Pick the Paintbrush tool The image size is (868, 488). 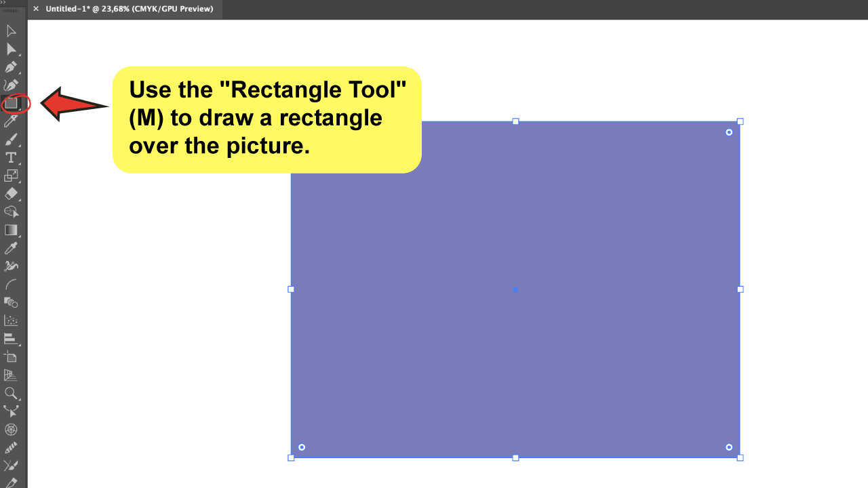click(11, 139)
